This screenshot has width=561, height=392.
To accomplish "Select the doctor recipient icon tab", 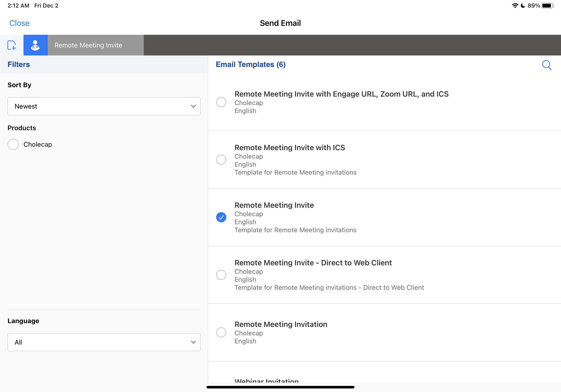I will [x=35, y=45].
